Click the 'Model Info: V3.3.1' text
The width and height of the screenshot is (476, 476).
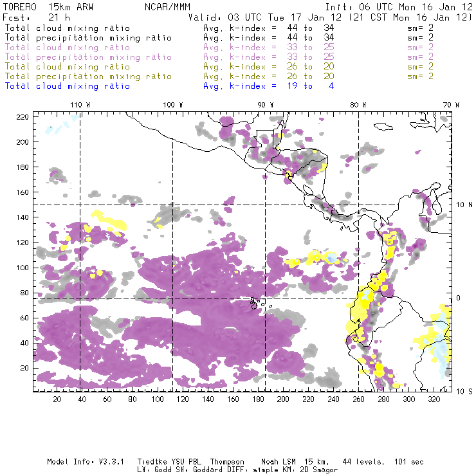[x=86, y=462]
